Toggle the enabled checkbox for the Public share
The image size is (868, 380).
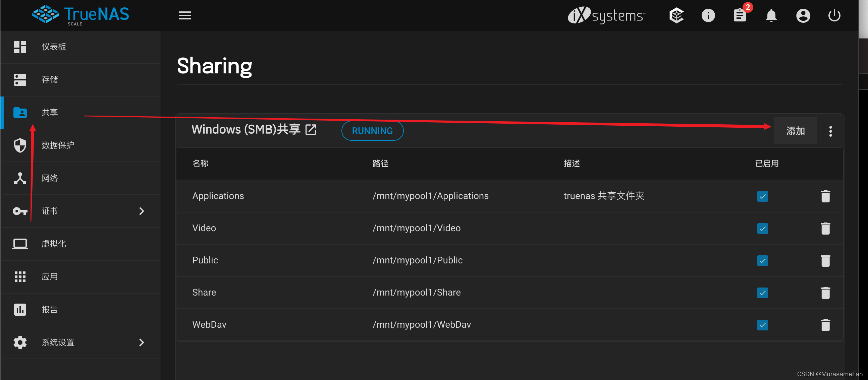tap(762, 260)
